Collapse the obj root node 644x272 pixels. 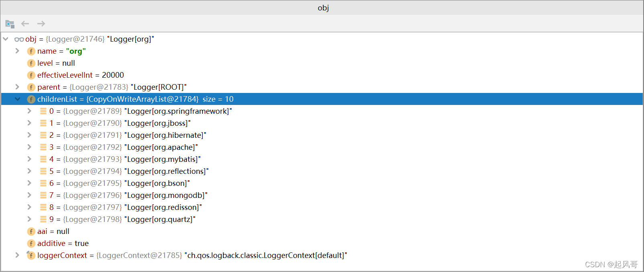pos(6,39)
